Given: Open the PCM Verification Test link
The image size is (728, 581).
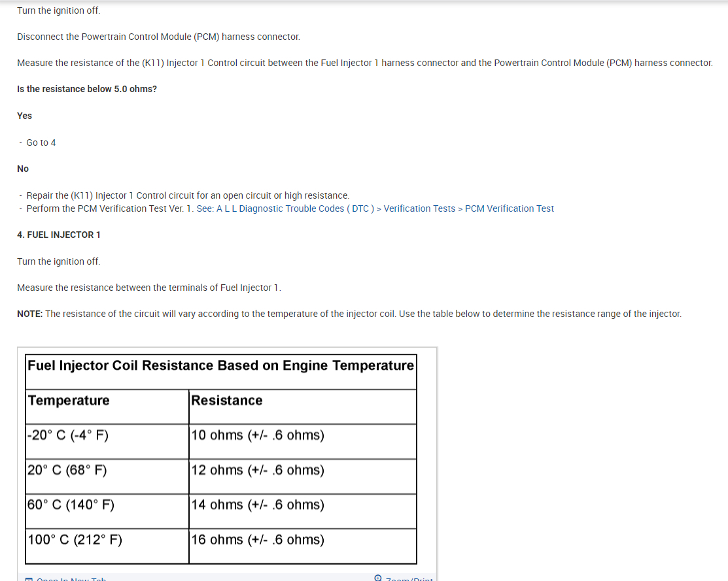Looking at the screenshot, I should 509,208.
